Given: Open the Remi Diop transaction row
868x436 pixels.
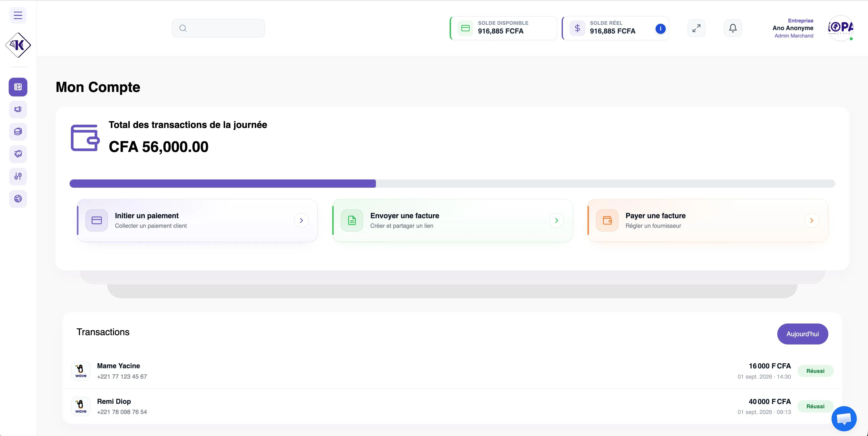Looking at the screenshot, I should (452, 406).
